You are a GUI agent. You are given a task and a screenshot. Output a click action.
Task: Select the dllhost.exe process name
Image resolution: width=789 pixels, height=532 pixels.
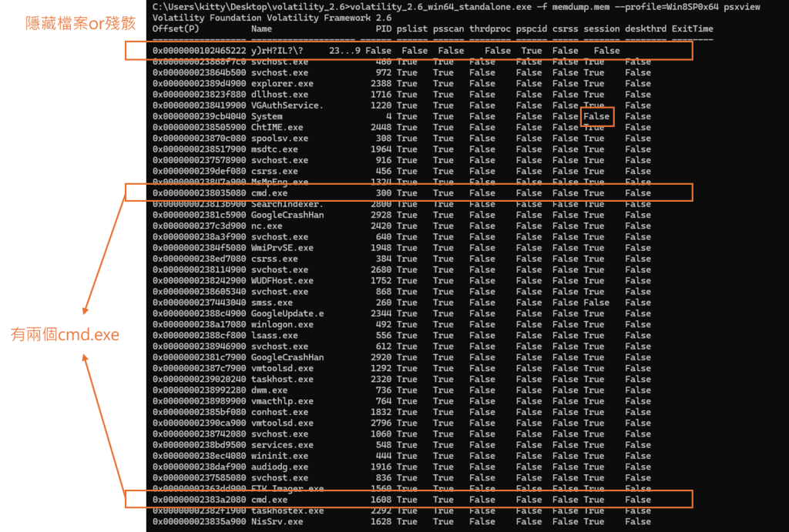tap(280, 95)
